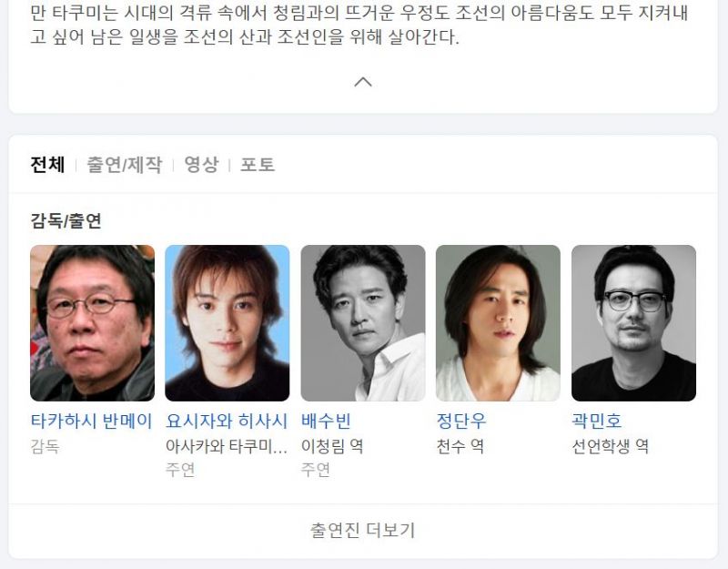The width and height of the screenshot is (728, 569).
Task: Open 곽민호 portrait with glasses
Action: (x=633, y=323)
